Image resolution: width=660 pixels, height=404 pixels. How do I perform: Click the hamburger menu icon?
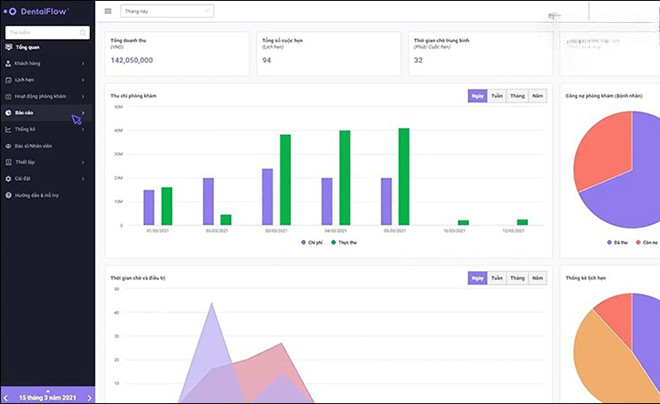pyautogui.click(x=108, y=11)
